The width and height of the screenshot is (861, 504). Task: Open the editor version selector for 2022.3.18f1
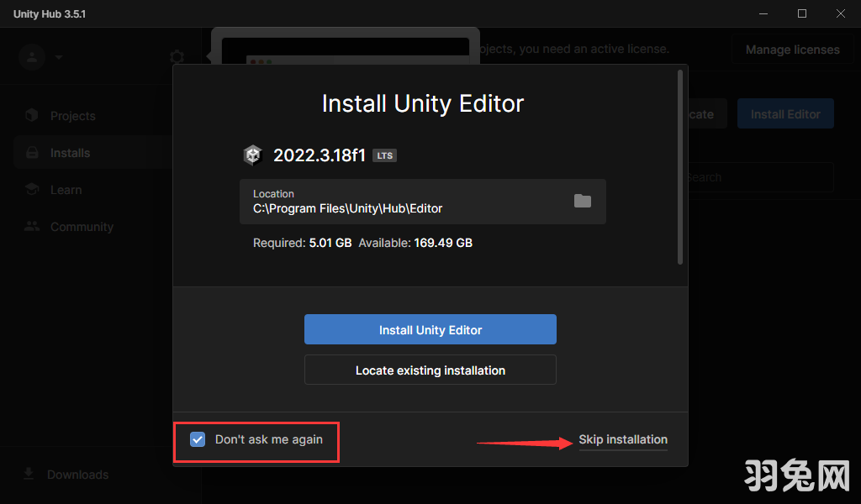click(x=321, y=155)
